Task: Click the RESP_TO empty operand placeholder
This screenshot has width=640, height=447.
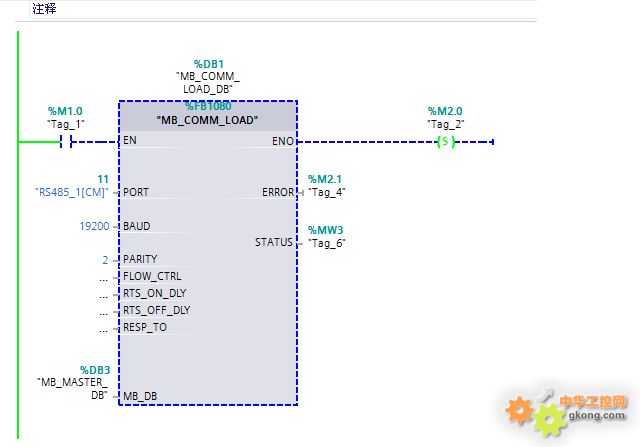Action: pos(104,330)
